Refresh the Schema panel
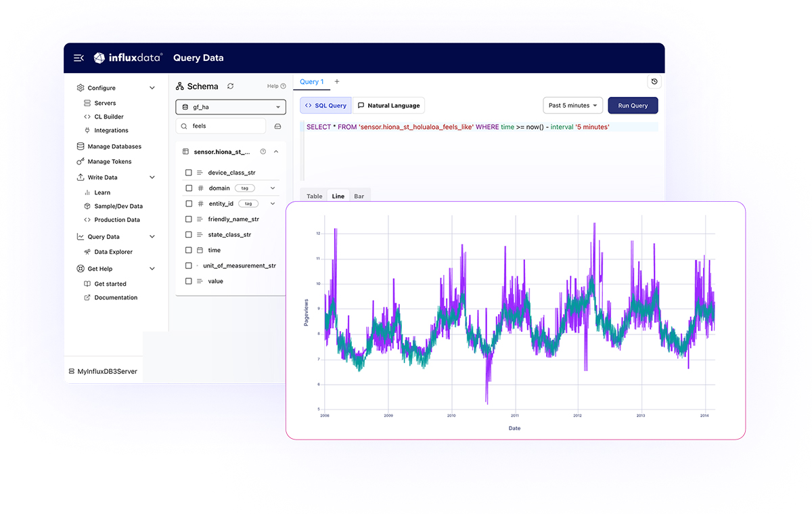Screen dimensions: 812x514 tap(231, 86)
